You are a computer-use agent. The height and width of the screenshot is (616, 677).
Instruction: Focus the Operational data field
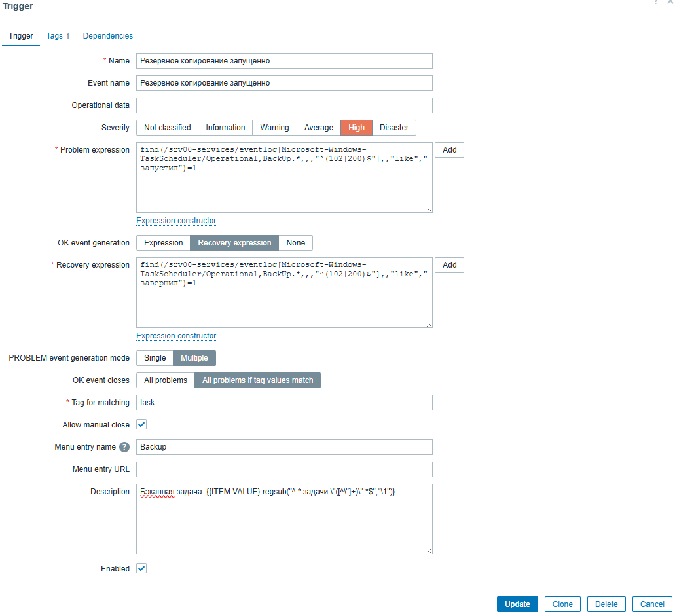[284, 105]
